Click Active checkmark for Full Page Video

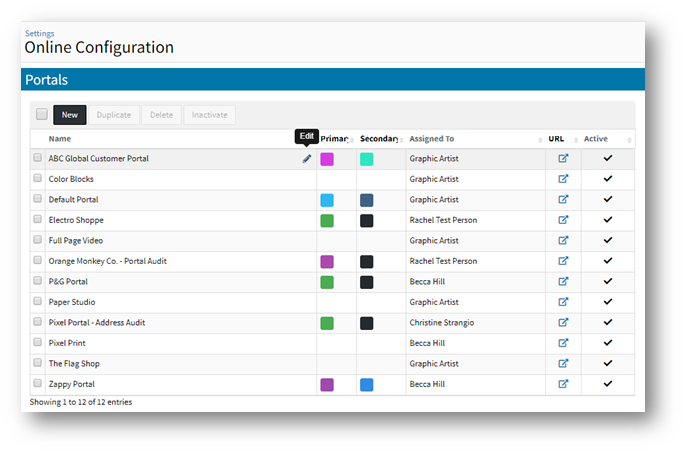point(608,240)
